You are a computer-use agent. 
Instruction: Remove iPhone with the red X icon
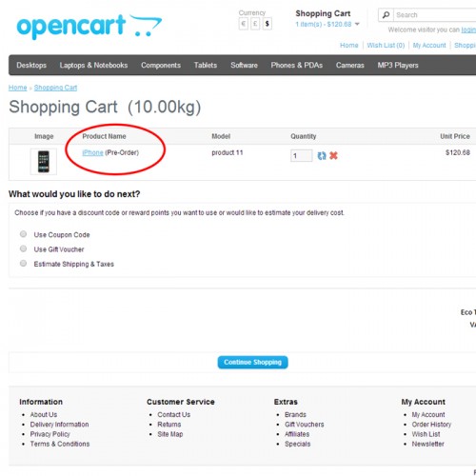[x=333, y=155]
